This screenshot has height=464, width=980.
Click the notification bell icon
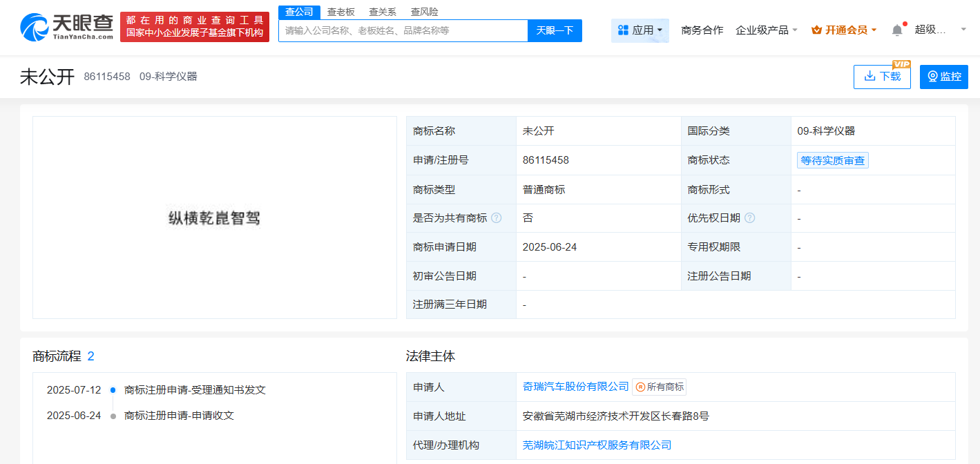(x=896, y=30)
